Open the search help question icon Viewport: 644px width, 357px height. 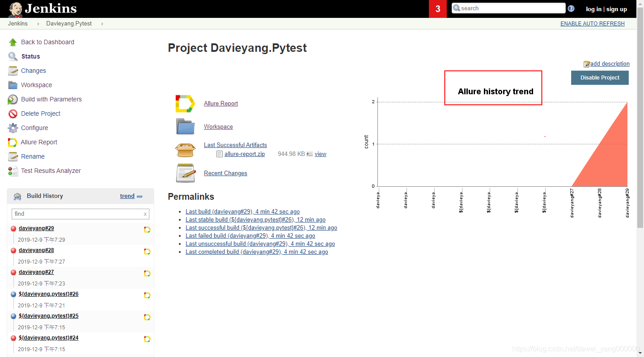[571, 8]
